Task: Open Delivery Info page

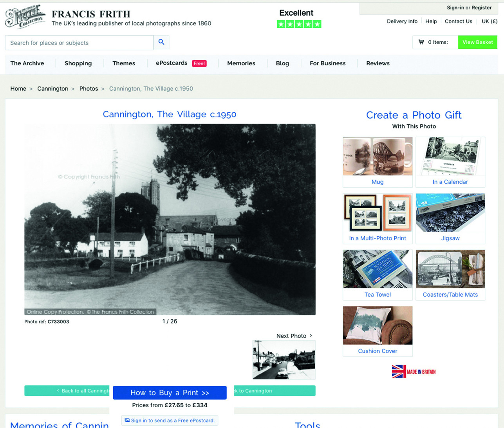Action: (402, 22)
